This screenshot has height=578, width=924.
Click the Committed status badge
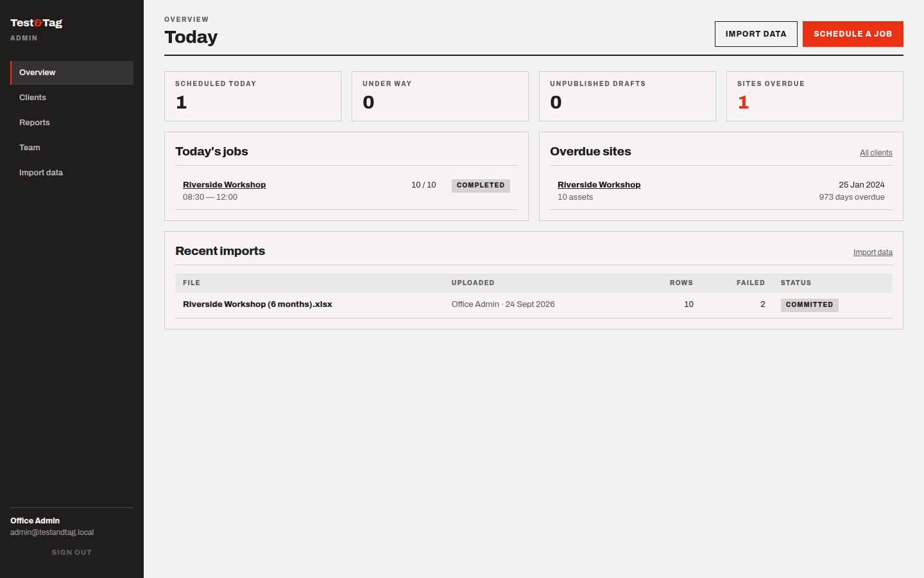(x=809, y=305)
